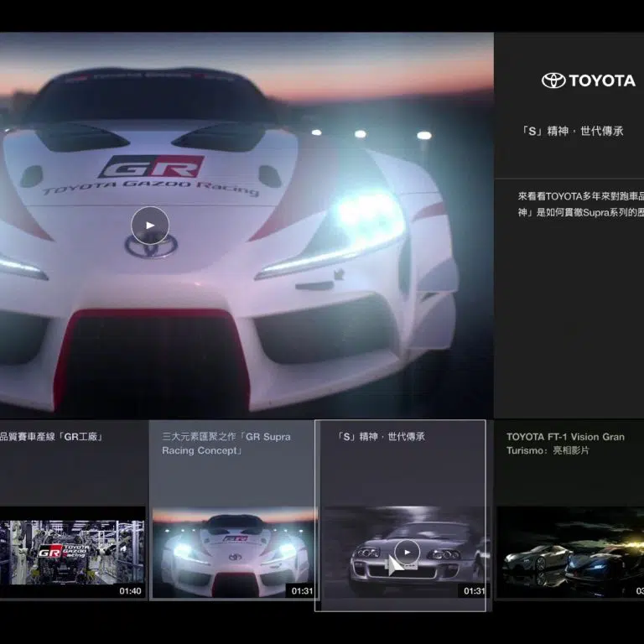The width and height of the screenshot is (644, 644).
Task: Click the Toyota logo in side panel
Action: click(x=589, y=80)
